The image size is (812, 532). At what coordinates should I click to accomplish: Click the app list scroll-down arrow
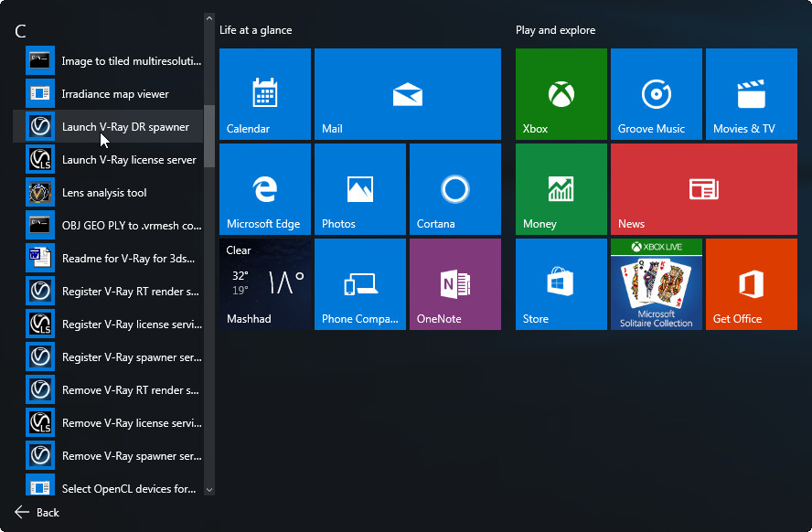(209, 490)
